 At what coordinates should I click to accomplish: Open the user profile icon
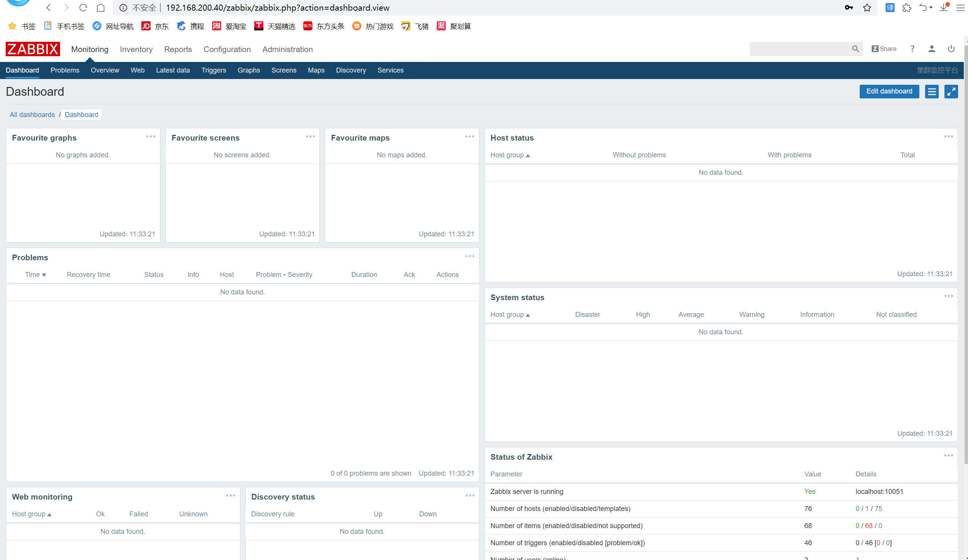932,49
